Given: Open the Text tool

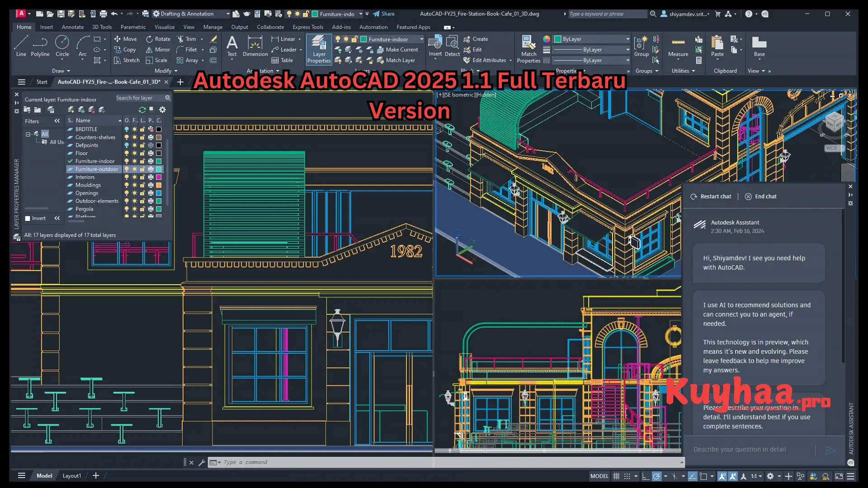Looking at the screenshot, I should coord(232,45).
